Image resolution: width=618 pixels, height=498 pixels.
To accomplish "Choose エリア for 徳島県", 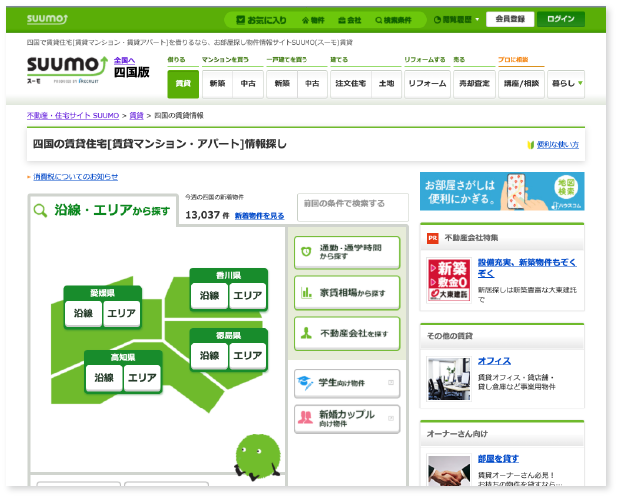I will tap(248, 356).
